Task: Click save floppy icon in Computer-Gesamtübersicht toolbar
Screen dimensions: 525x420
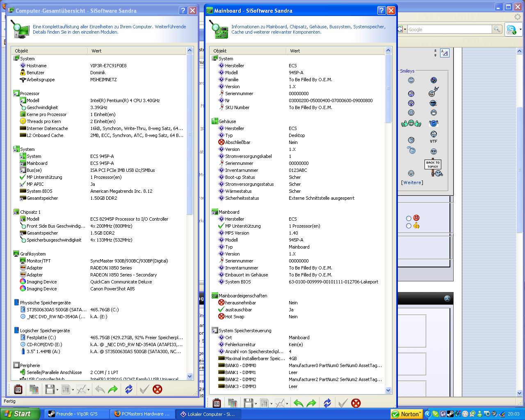Action: 50,389
